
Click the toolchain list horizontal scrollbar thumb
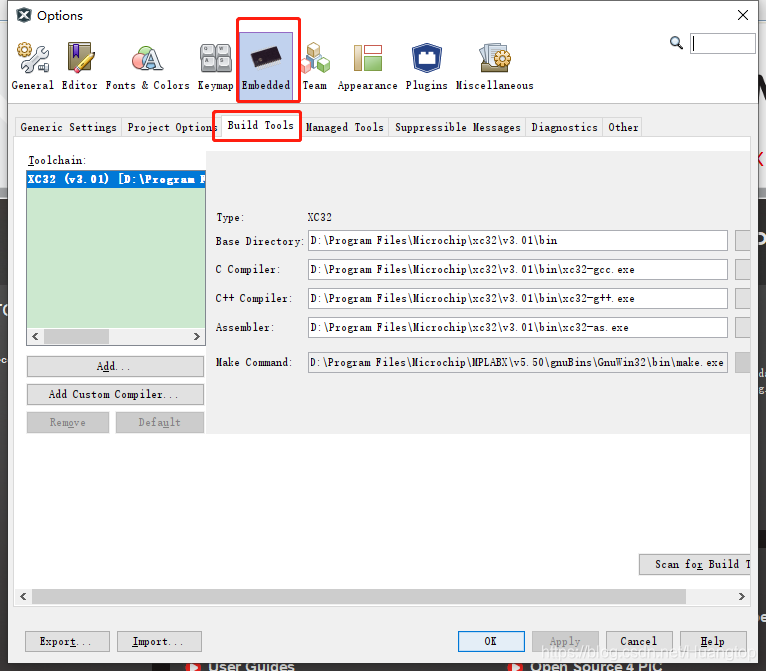click(x=76, y=336)
